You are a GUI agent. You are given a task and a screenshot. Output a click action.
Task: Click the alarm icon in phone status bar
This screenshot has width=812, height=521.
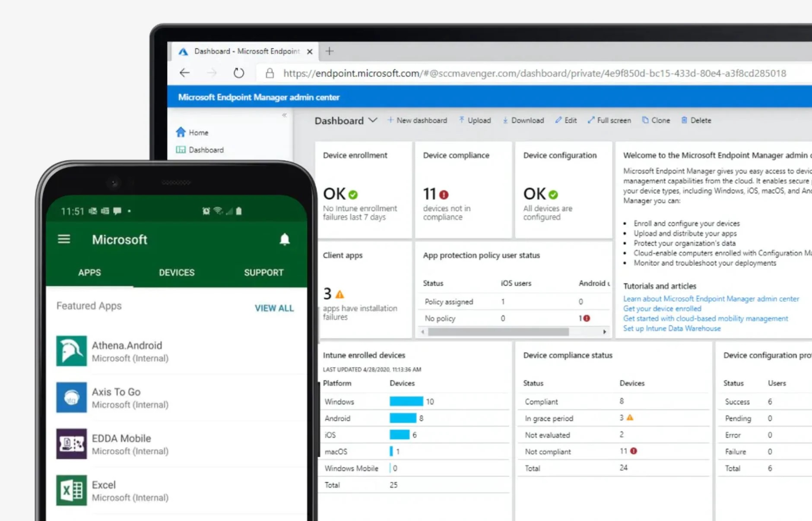pos(206,211)
